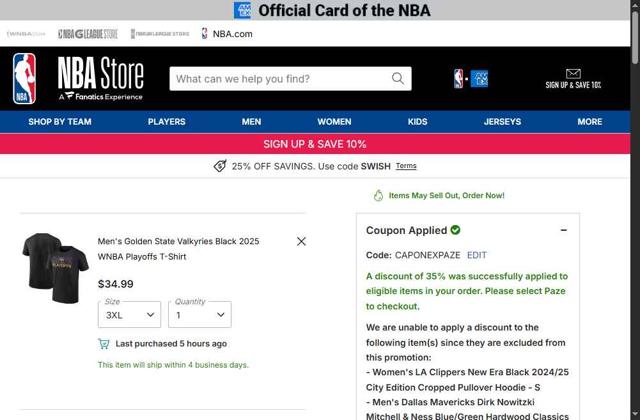Click the NBA logoman icon in the header

24,78
